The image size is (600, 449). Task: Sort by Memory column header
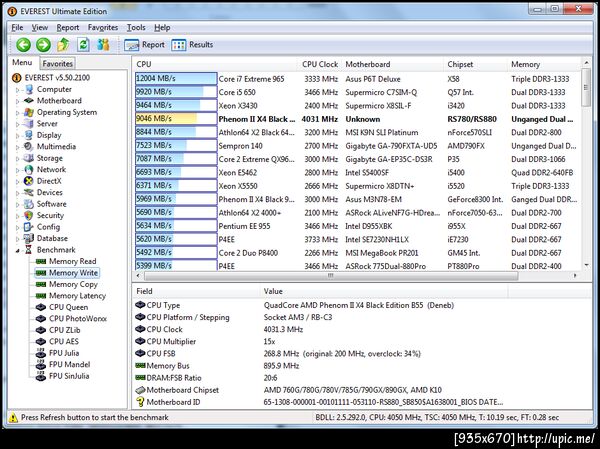[544, 64]
